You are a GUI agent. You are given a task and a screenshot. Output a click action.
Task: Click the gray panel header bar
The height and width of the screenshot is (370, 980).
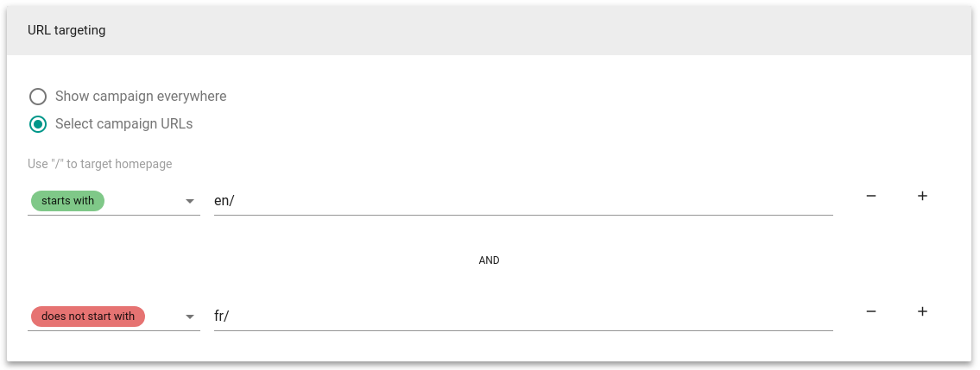click(489, 30)
